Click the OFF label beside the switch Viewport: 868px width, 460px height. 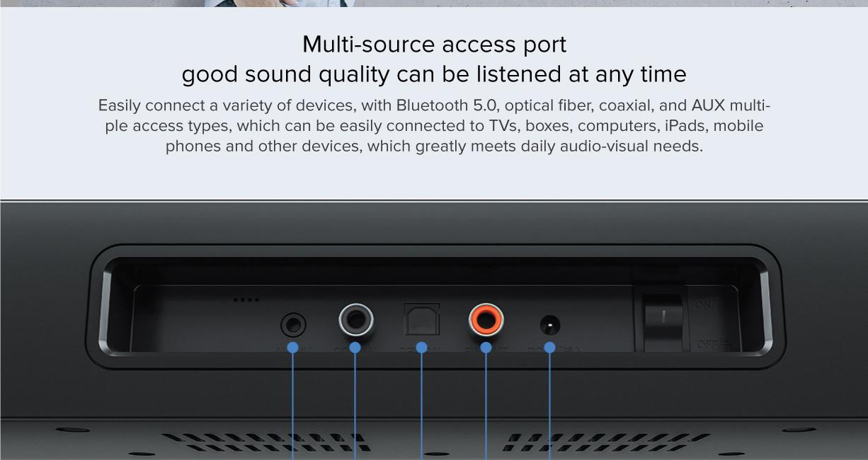(x=709, y=345)
